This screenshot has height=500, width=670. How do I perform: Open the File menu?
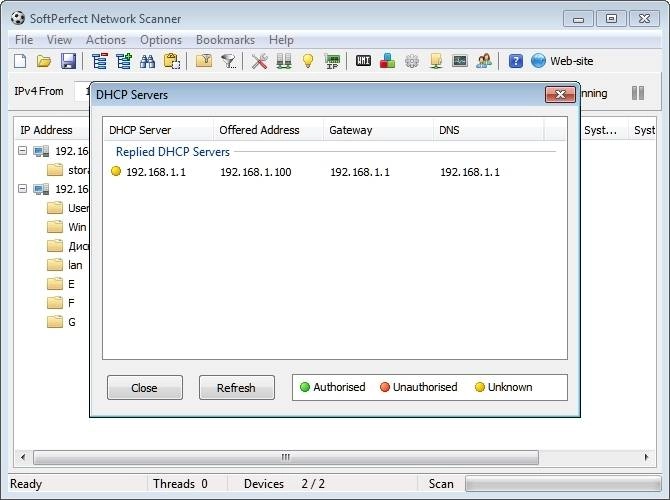[x=24, y=40]
